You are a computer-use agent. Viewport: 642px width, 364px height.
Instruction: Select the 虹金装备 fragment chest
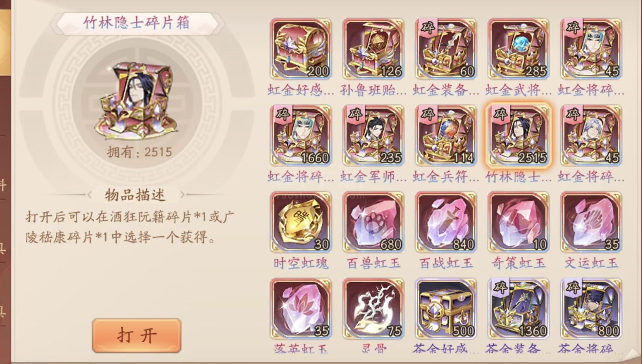[446, 49]
